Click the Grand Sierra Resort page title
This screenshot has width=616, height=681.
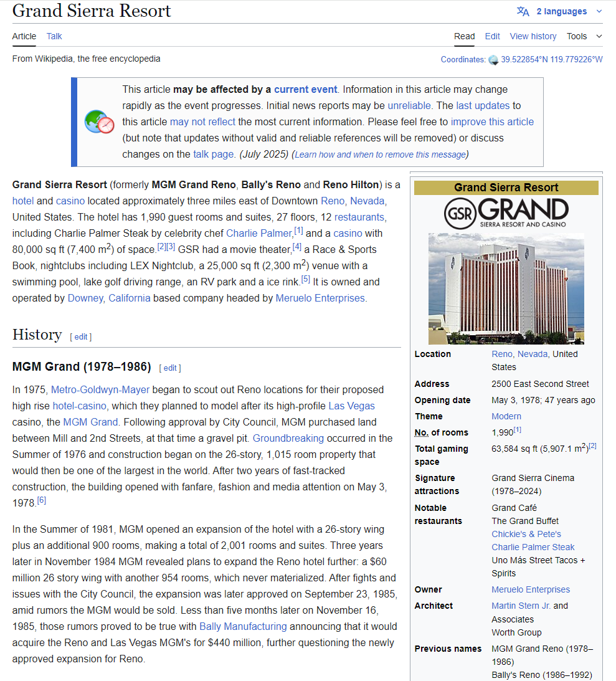pyautogui.click(x=92, y=11)
